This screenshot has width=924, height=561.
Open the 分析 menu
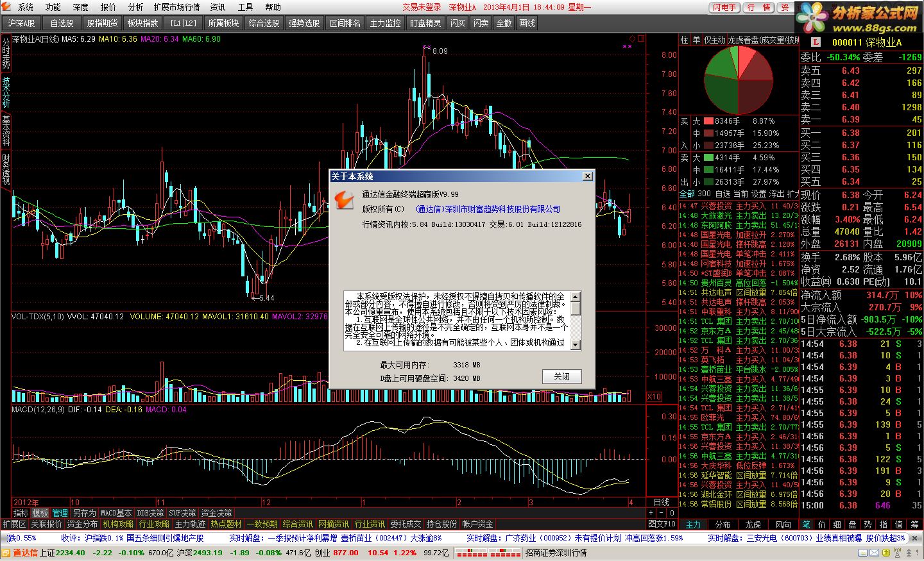(136, 7)
